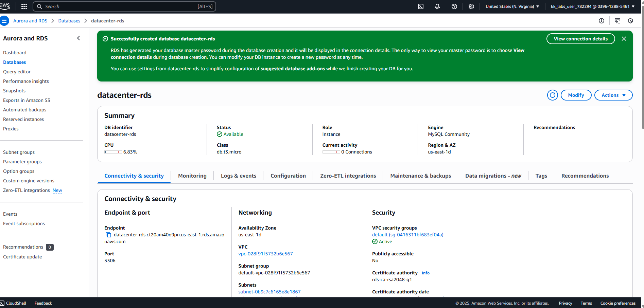Open Cookie preferences in footer
644x308 pixels.
click(x=618, y=303)
